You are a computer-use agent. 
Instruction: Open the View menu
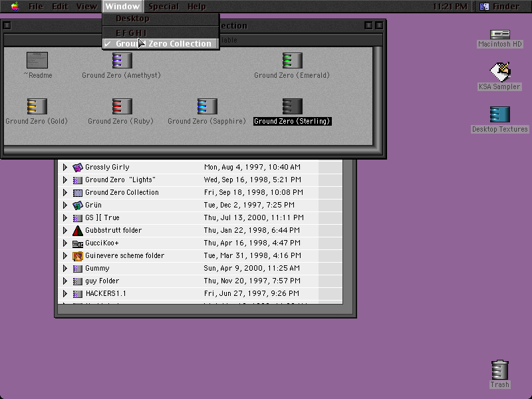86,7
